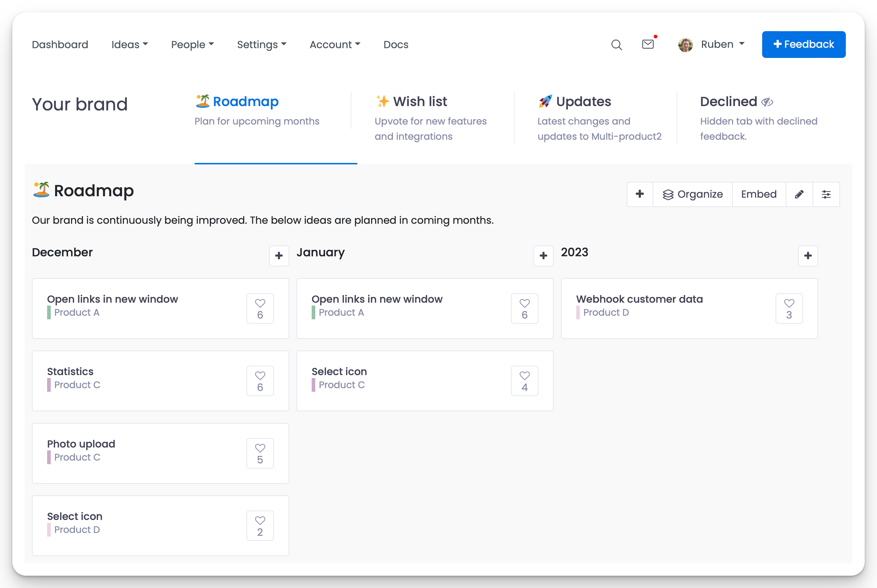Add an idea to the January column

[x=543, y=256]
